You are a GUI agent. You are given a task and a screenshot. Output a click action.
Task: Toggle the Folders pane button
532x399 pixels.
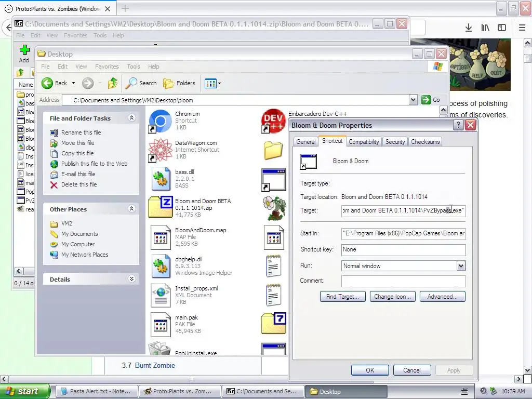click(x=179, y=83)
